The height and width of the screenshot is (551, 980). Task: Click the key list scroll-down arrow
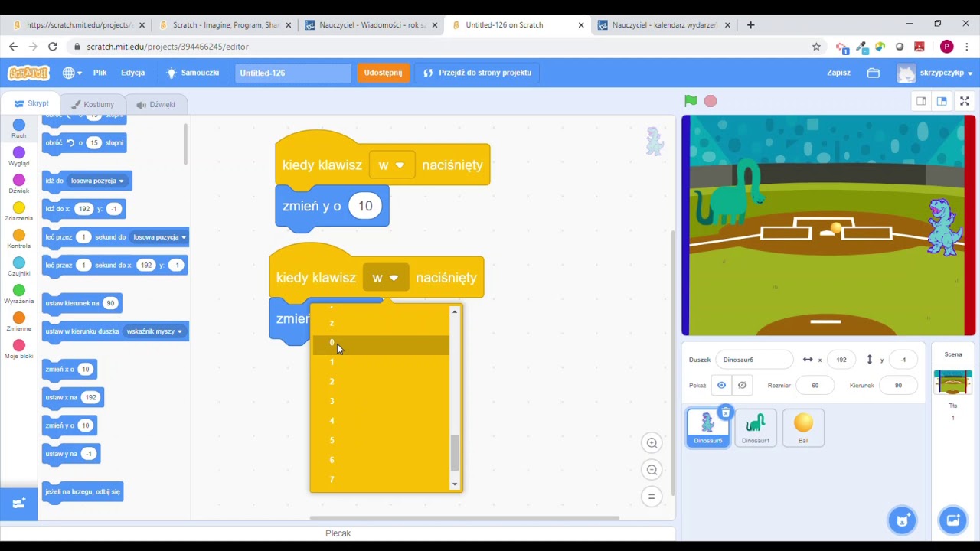click(x=455, y=484)
